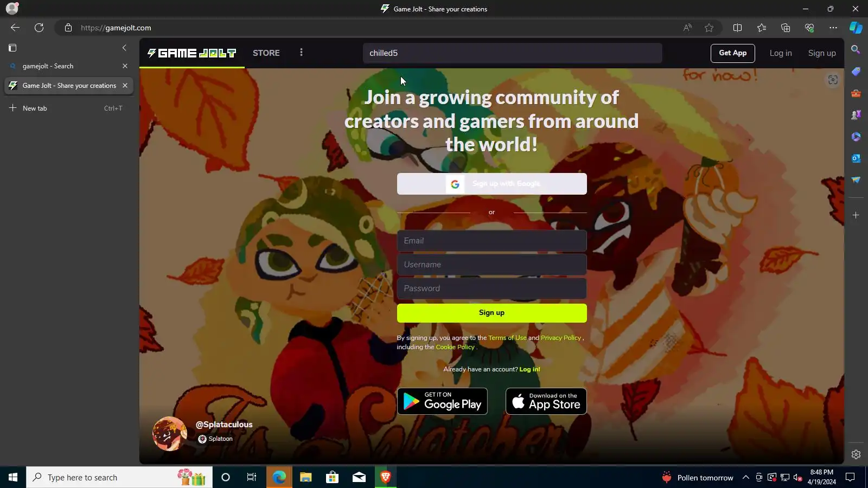Open the sidebar Games chess icon
This screenshot has height=488, width=868.
856,115
